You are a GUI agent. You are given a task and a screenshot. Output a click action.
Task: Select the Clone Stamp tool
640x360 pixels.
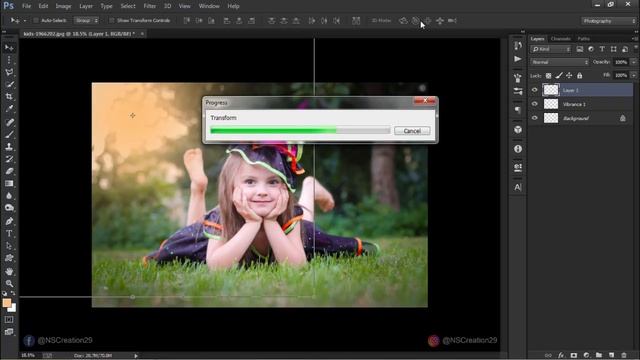click(9, 147)
